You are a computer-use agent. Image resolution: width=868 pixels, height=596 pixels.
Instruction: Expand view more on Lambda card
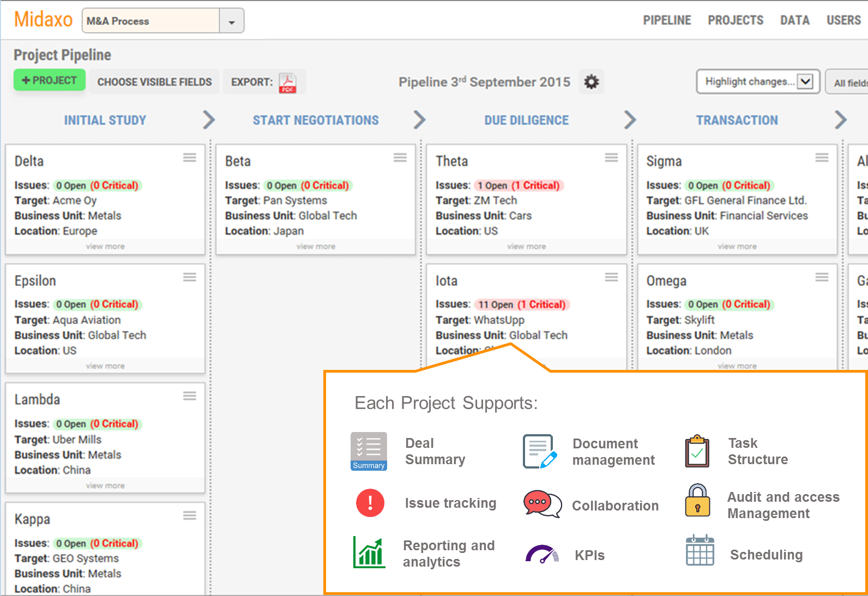[105, 485]
